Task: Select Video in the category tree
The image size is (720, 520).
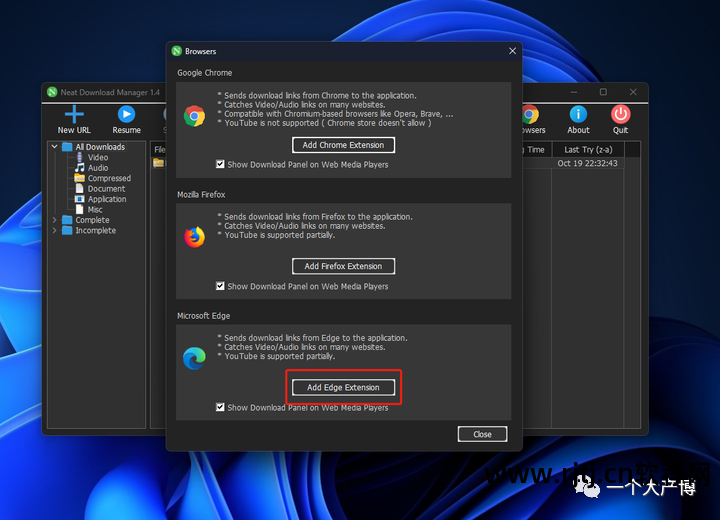Action: tap(98, 158)
